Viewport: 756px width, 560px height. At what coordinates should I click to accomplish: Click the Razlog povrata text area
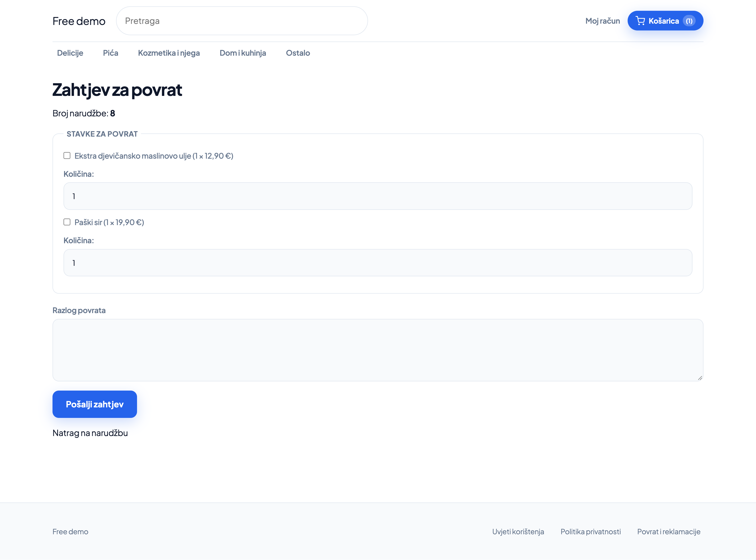pyautogui.click(x=378, y=350)
